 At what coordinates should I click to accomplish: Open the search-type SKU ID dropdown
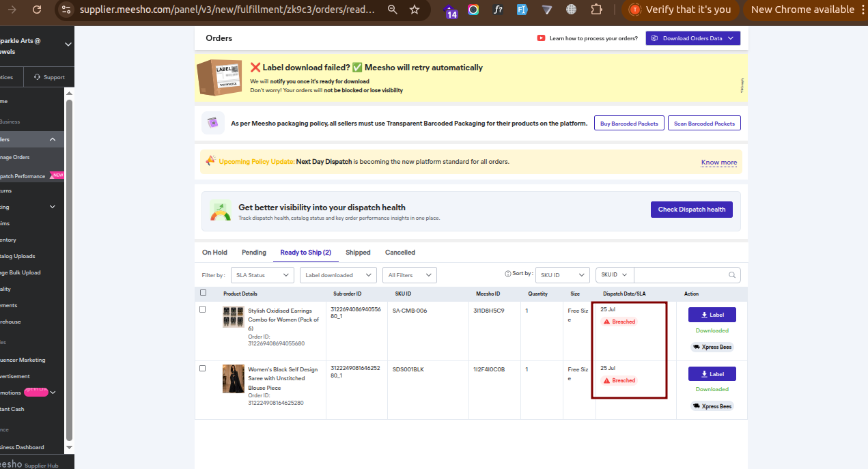click(x=615, y=274)
